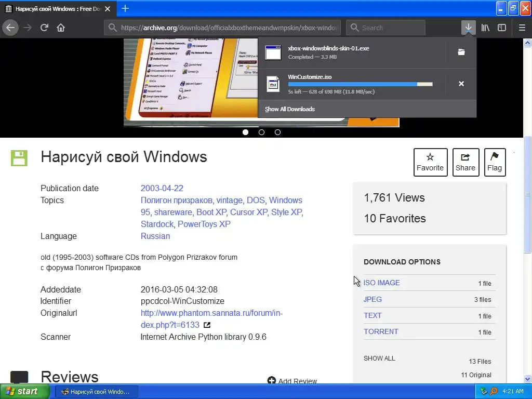This screenshot has width=532, height=399.
Task: Click the page vertical scrollbar thumb
Action: coord(527,194)
